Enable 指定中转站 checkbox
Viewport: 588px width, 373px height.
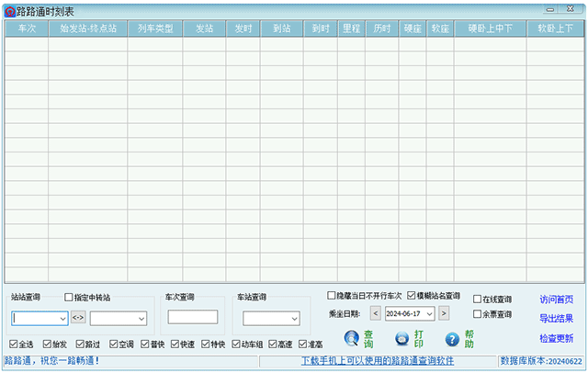(x=68, y=298)
